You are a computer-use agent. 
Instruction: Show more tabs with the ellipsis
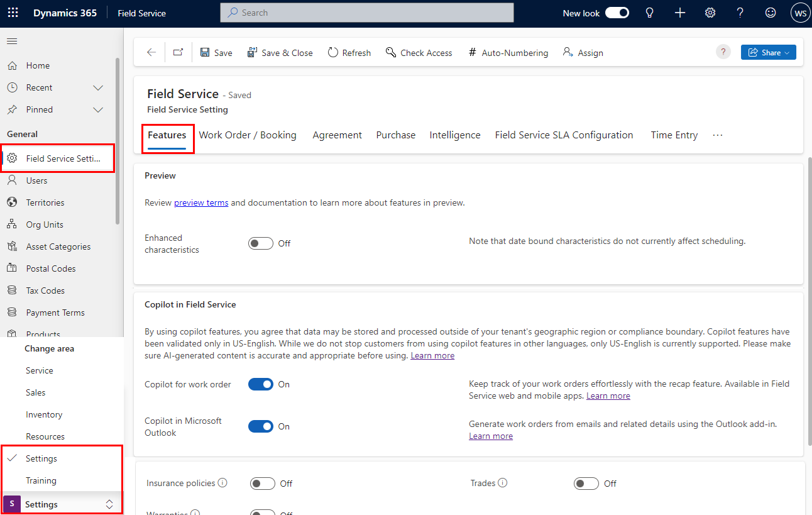click(717, 135)
